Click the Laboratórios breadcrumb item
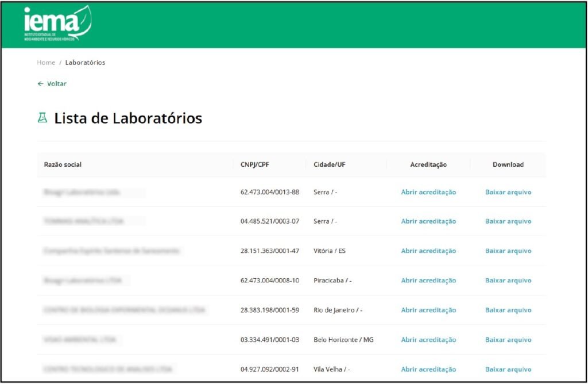 pyautogui.click(x=85, y=63)
